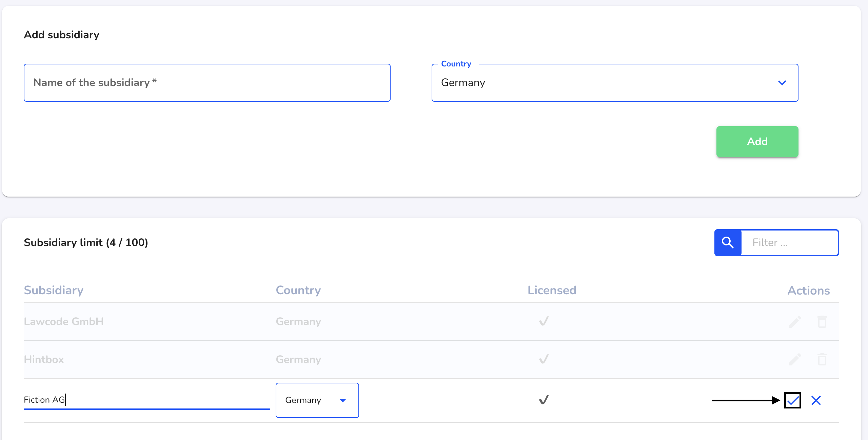Cancel editing with the blue X icon
868x440 pixels.
(x=816, y=400)
